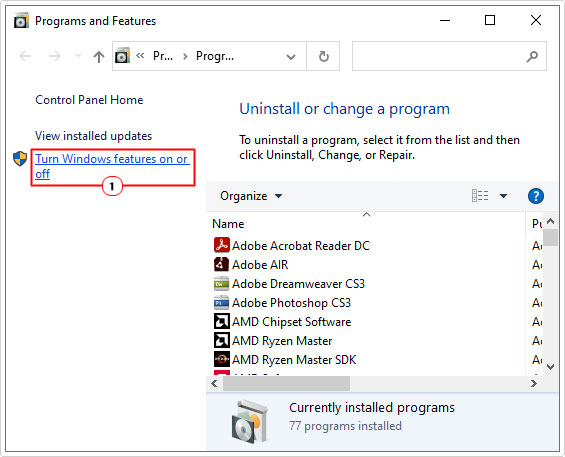
Task: Click the vertical scrollbar up arrow
Action: [x=550, y=222]
